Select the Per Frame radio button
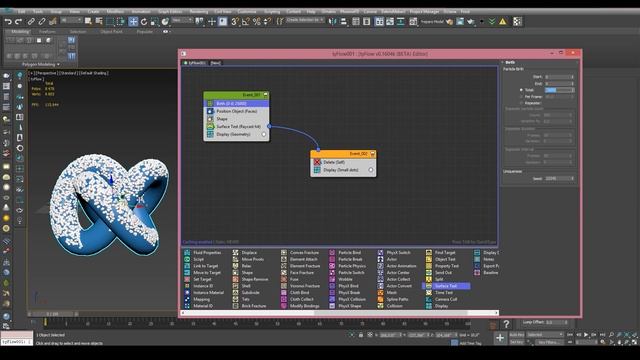 (x=521, y=97)
